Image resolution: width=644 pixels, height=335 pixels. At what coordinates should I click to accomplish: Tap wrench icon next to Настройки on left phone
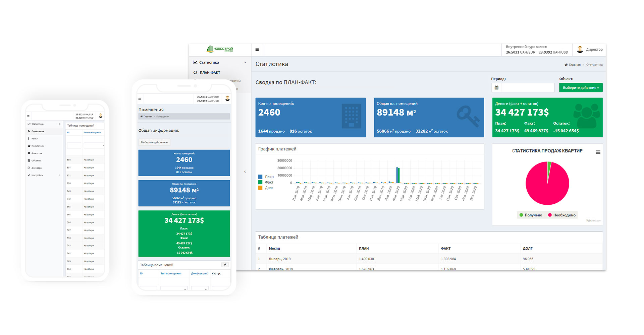click(29, 175)
